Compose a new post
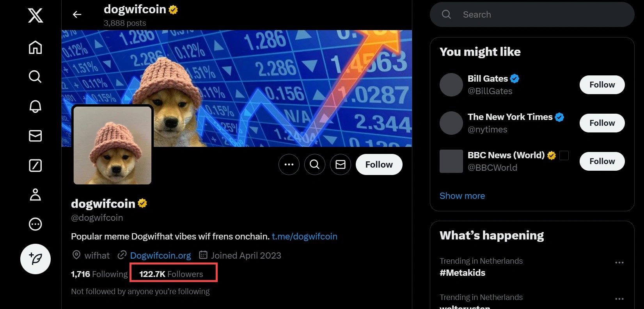 click(x=35, y=259)
